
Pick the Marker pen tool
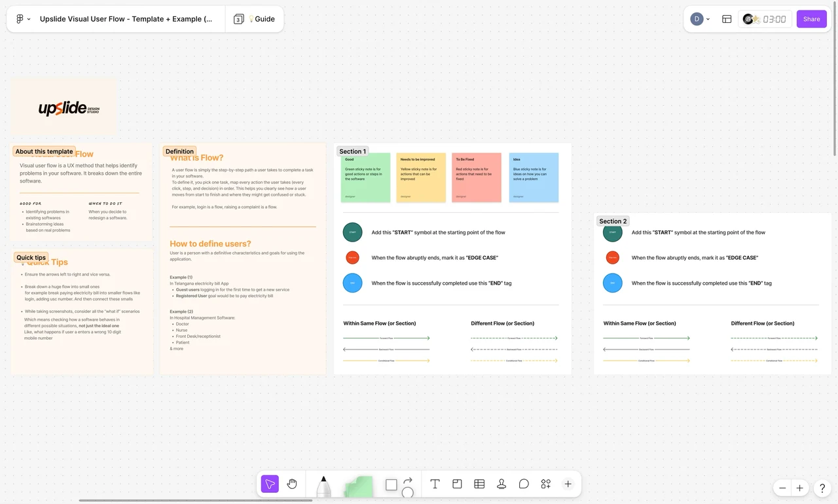click(323, 487)
